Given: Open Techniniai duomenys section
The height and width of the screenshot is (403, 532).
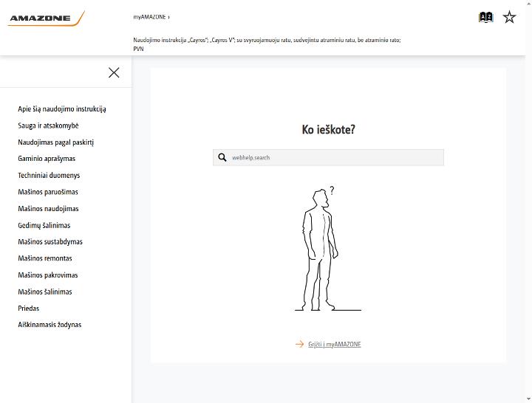Looking at the screenshot, I should (49, 175).
